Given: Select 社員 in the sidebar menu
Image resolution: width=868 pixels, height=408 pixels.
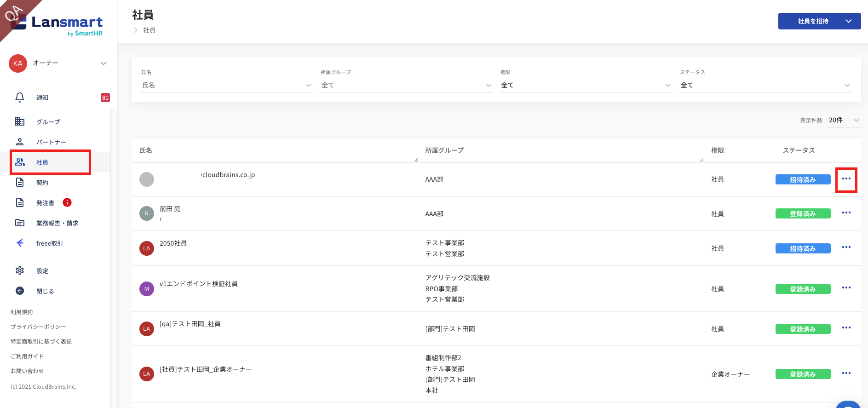Looking at the screenshot, I should [42, 162].
